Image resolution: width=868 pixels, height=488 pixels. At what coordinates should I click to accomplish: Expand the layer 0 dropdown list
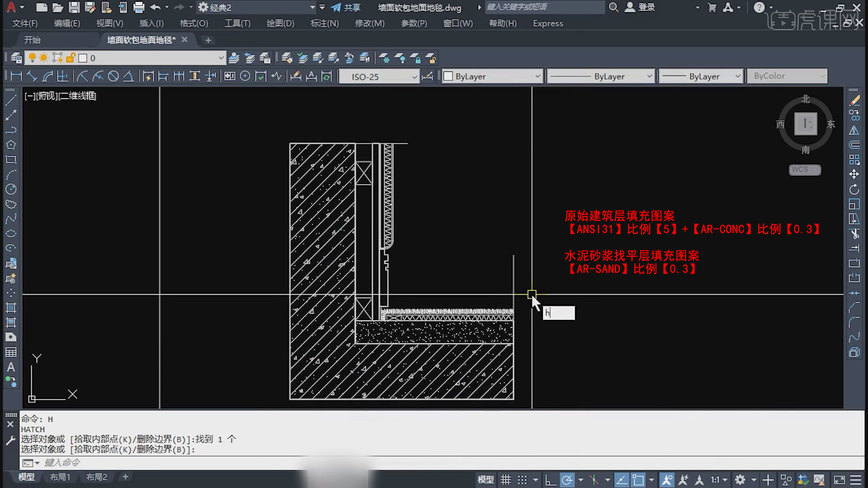[x=221, y=58]
